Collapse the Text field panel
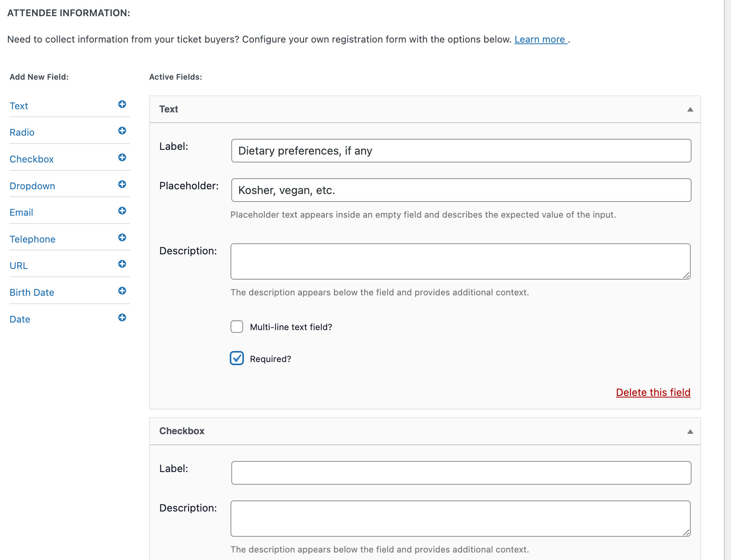 click(691, 109)
